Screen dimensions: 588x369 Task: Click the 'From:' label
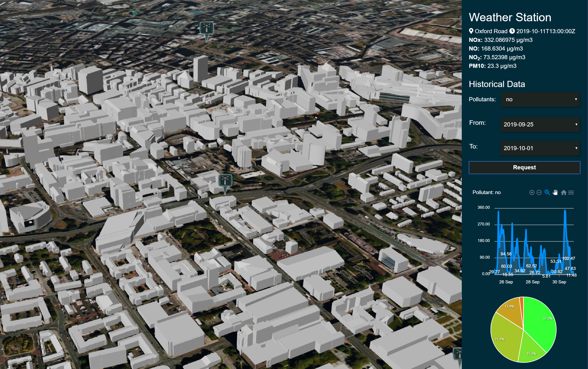coord(477,123)
